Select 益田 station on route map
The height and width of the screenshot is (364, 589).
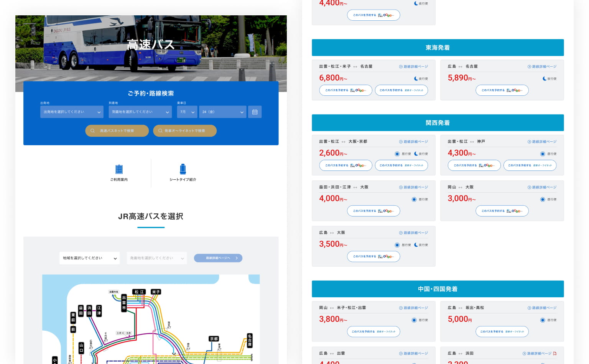81,310
